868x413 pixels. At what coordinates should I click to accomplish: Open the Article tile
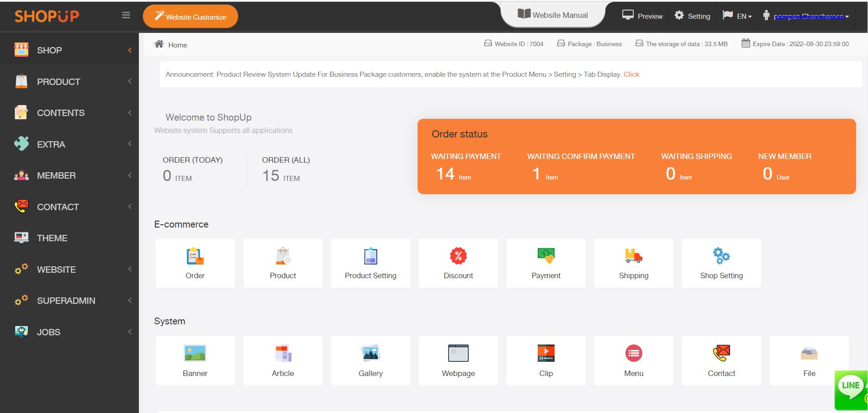click(x=283, y=360)
